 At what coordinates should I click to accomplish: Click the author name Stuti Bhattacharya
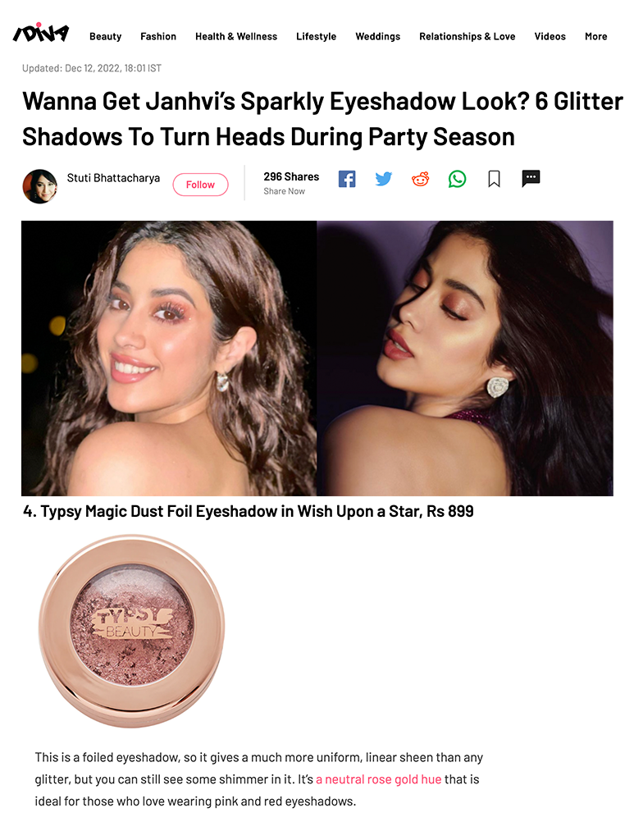[x=113, y=178]
